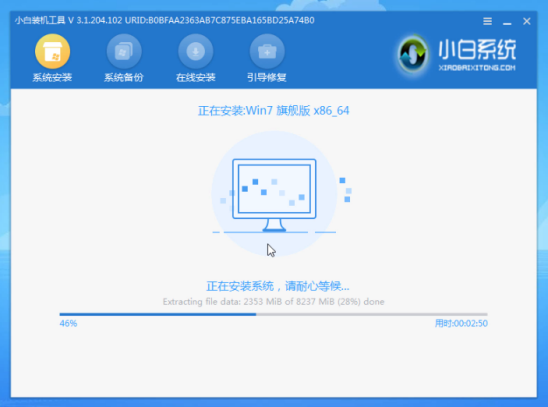Open the hamburger menu icon
Image resolution: width=548 pixels, height=407 pixels.
coord(488,21)
